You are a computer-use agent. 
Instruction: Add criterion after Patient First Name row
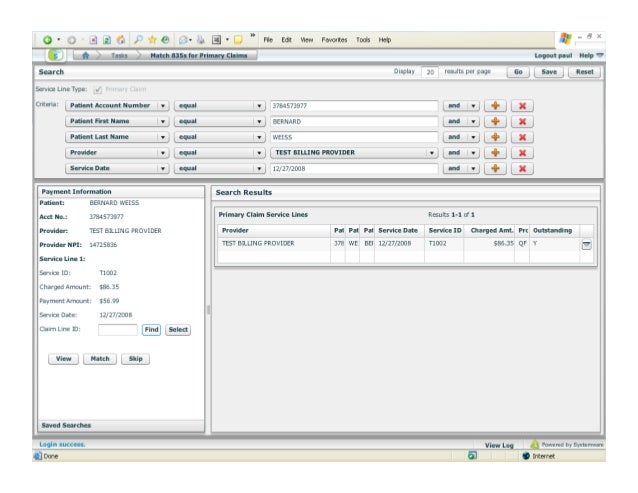[495, 121]
